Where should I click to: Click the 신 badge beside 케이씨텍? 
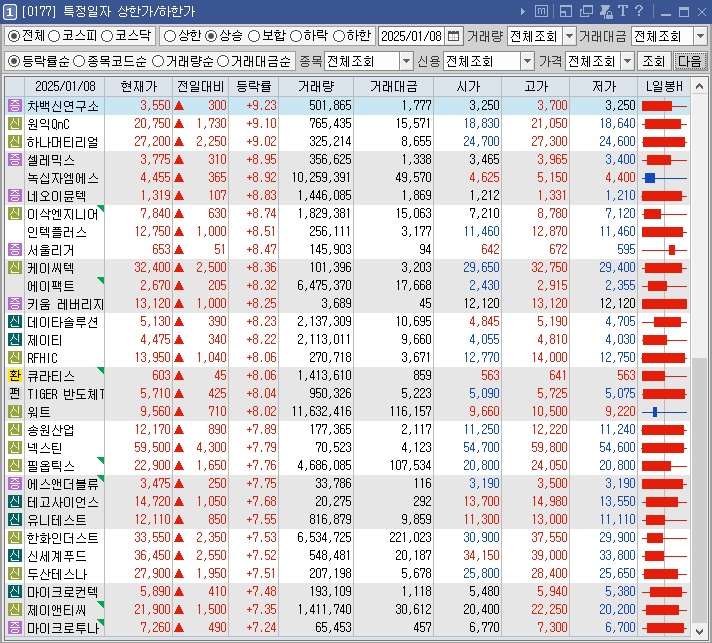click(15, 267)
